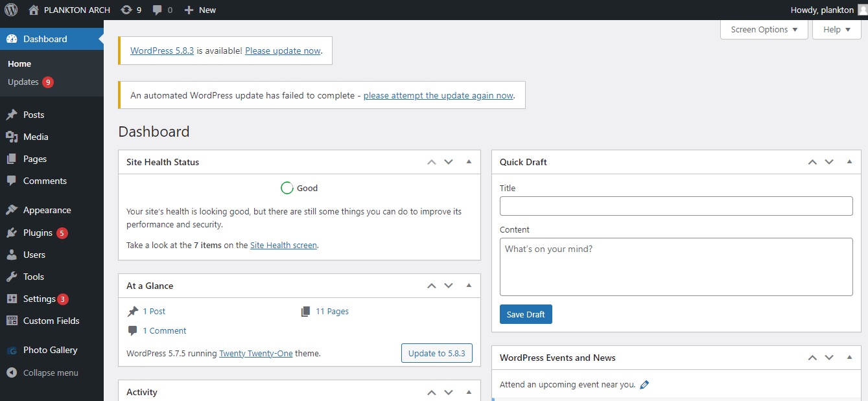Click the pushpin icon beside 1 Post
The width and height of the screenshot is (868, 401).
pyautogui.click(x=133, y=311)
